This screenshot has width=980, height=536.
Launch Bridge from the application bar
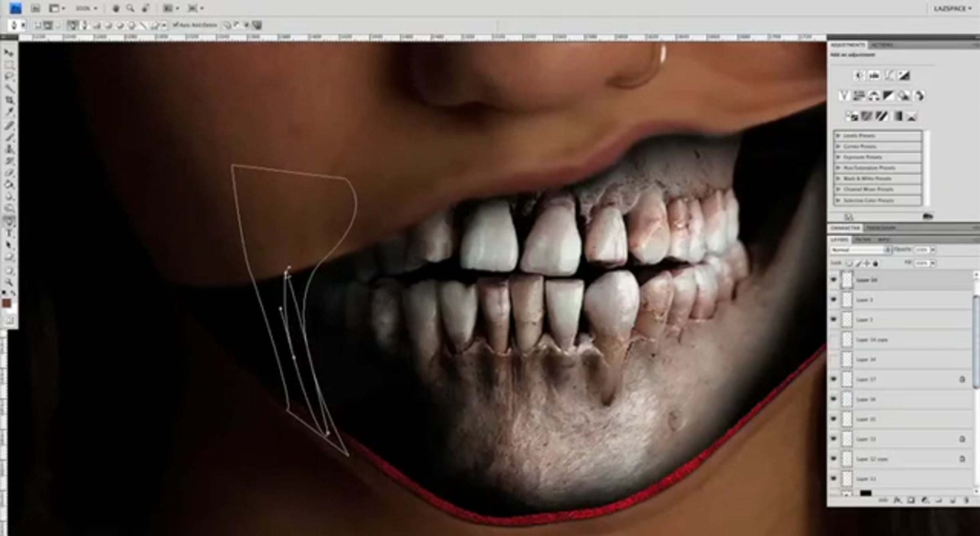point(36,8)
